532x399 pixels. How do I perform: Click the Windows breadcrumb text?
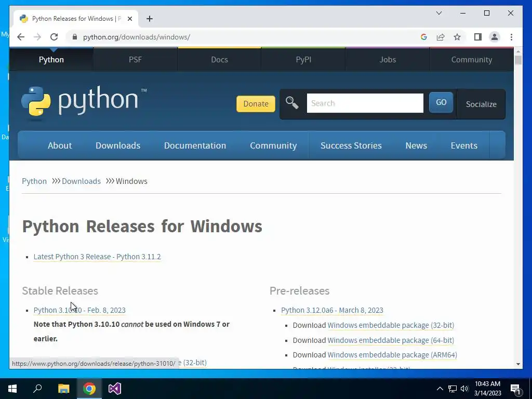pos(131,181)
